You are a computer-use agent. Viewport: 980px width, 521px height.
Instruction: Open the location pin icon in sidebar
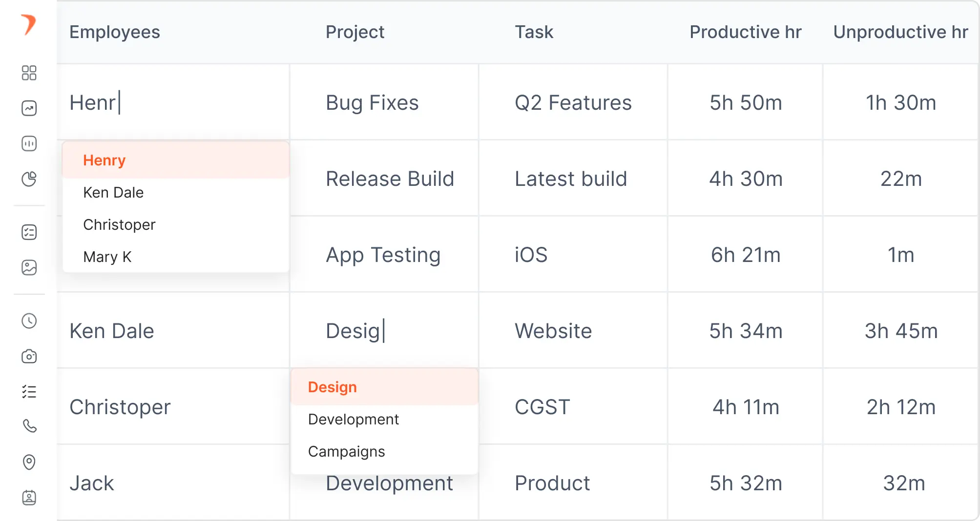[29, 462]
